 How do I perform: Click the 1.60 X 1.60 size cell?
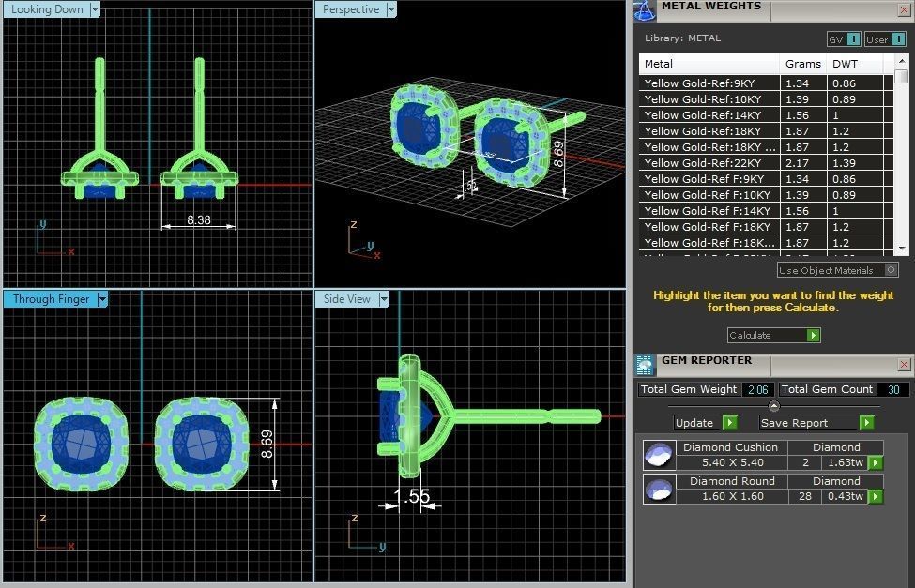(732, 496)
